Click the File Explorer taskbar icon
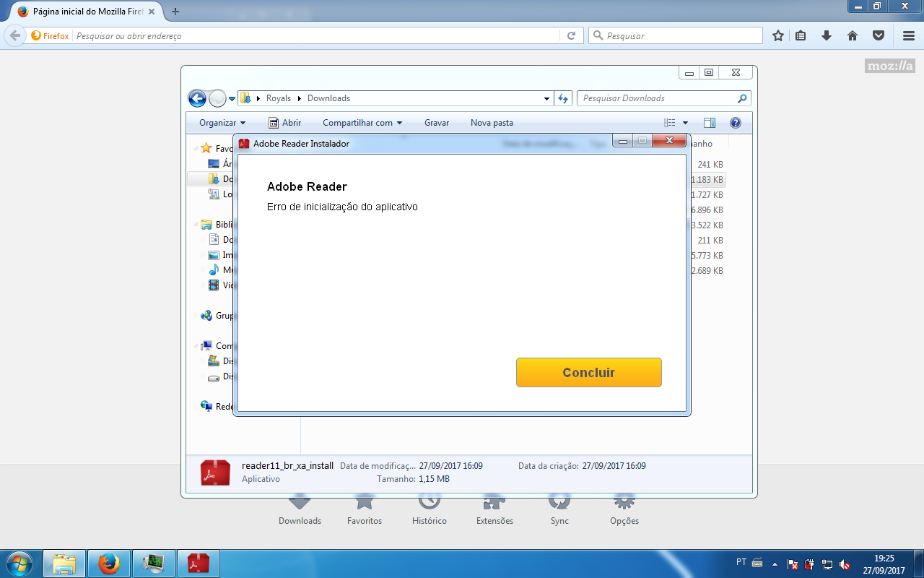This screenshot has width=924, height=578. (x=65, y=563)
